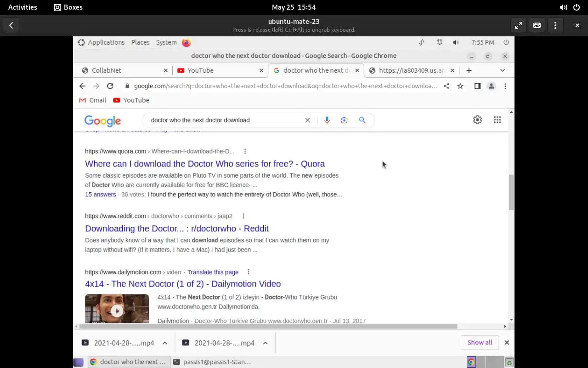The height and width of the screenshot is (368, 588).
Task: Open Google apps grid
Action: pyautogui.click(x=497, y=120)
